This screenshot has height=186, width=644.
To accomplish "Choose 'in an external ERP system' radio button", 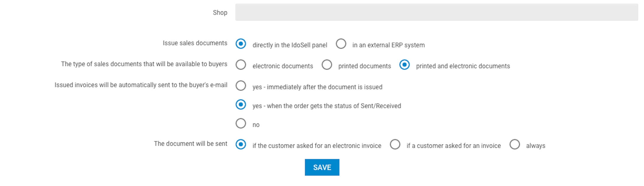I will (341, 44).
